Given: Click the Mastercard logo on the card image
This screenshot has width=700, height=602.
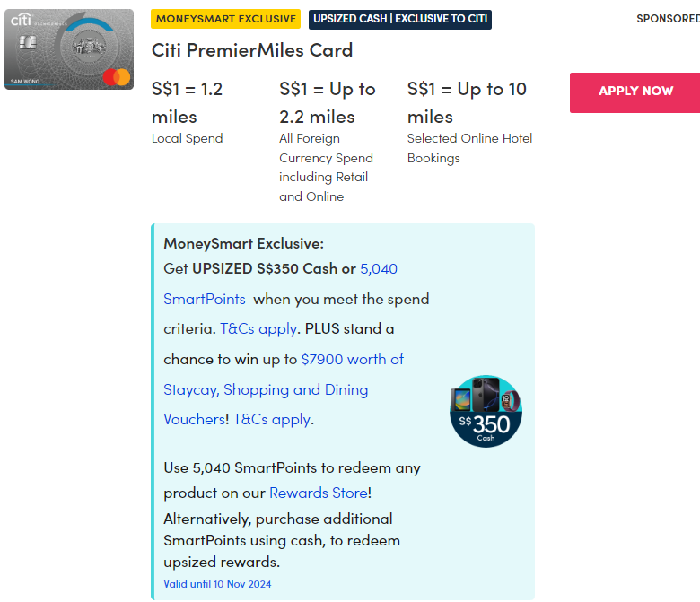Looking at the screenshot, I should [x=117, y=78].
